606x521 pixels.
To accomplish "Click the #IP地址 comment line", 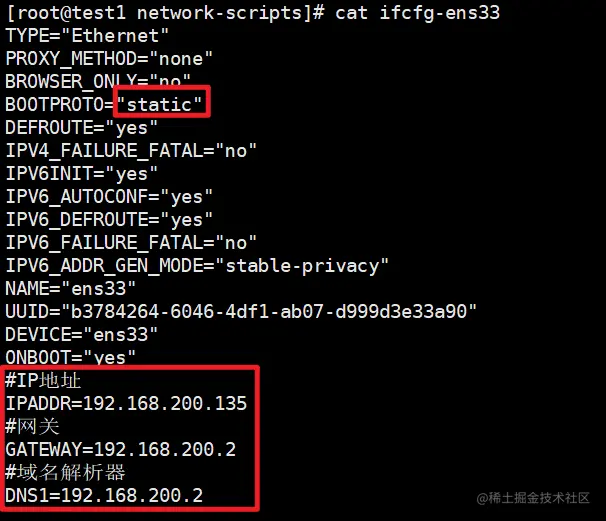I will (x=43, y=381).
